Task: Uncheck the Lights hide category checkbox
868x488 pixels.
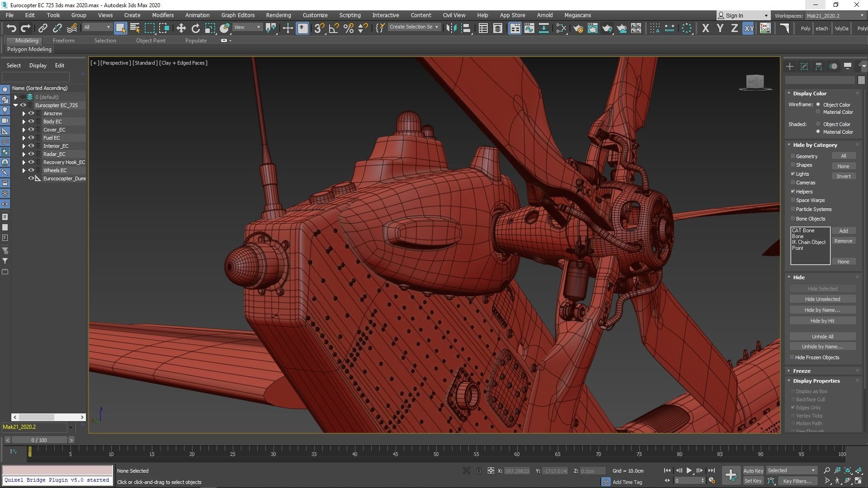Action: pos(793,174)
